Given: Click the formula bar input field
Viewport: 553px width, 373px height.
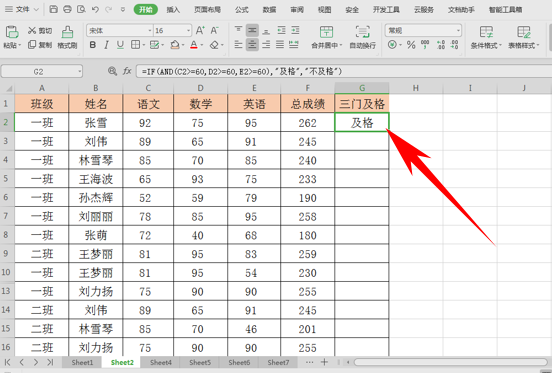Looking at the screenshot, I should pyautogui.click(x=344, y=72).
